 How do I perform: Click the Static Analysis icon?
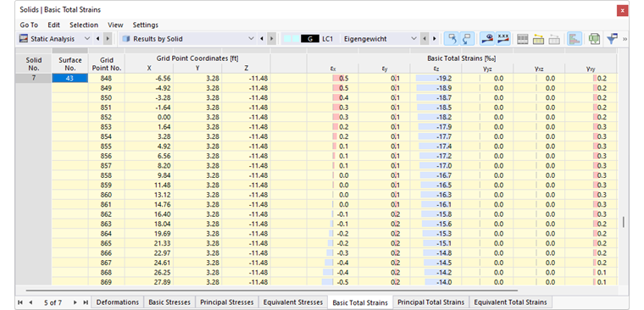(x=24, y=39)
